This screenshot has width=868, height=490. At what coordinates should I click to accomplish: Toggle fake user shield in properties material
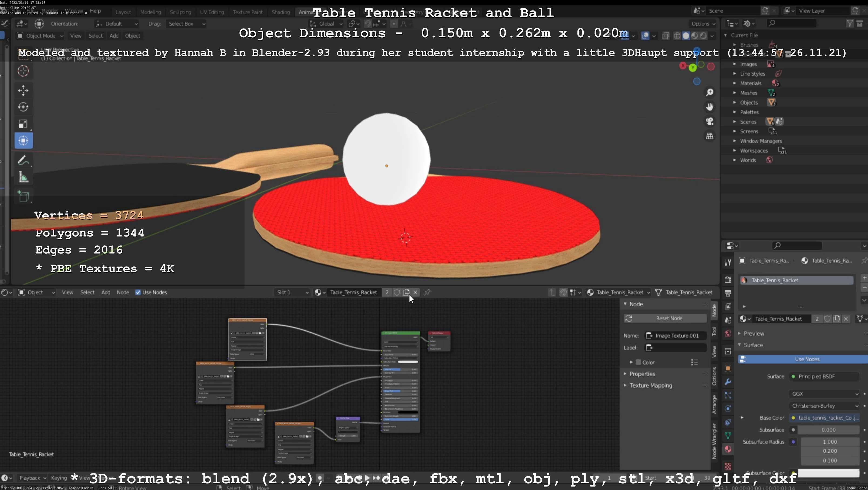(827, 319)
